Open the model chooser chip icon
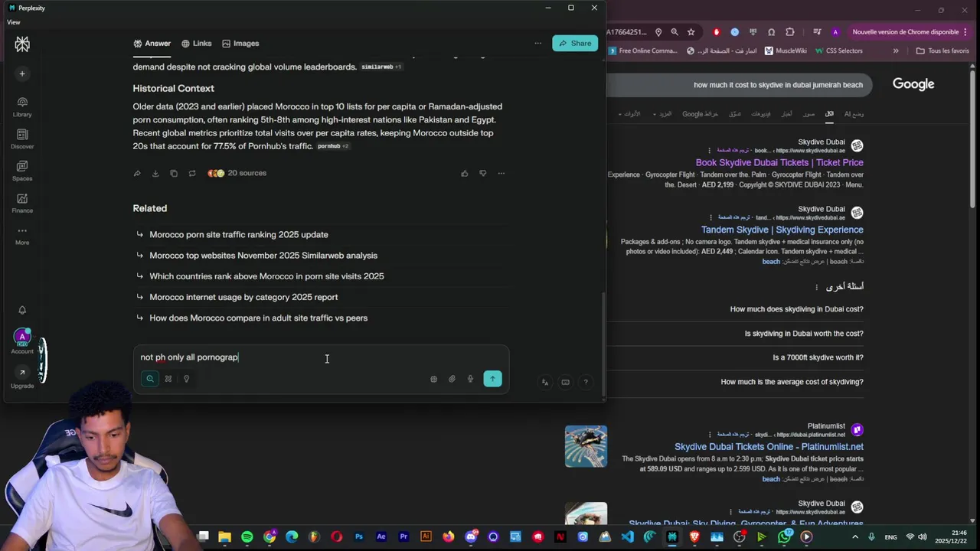This screenshot has width=980, height=551. point(433,379)
